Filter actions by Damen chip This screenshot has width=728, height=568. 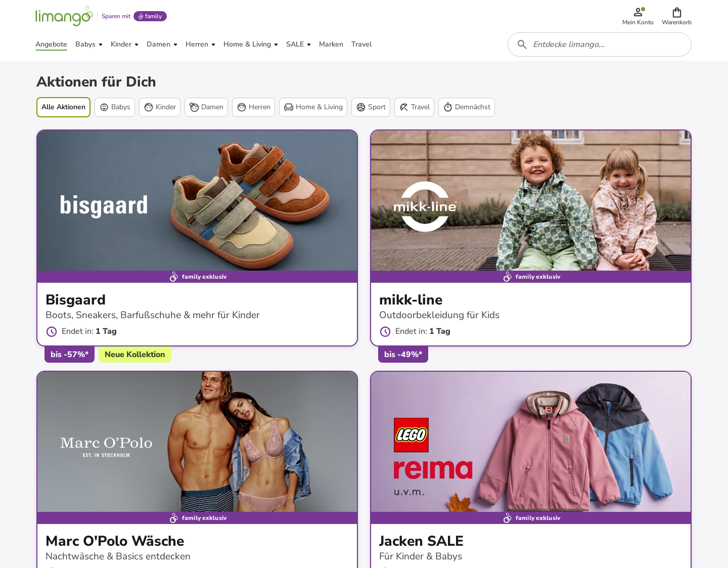coord(206,107)
